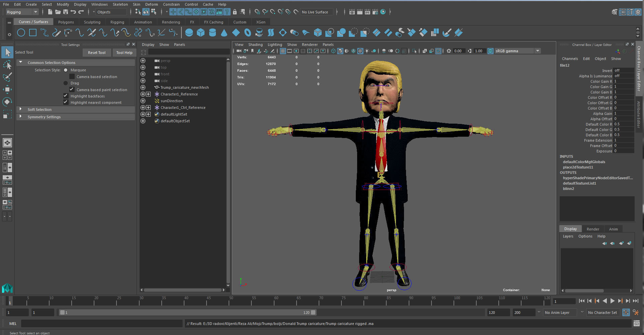This screenshot has width=644, height=335.
Task: Open the Rigging menu set dropdown
Action: click(22, 12)
